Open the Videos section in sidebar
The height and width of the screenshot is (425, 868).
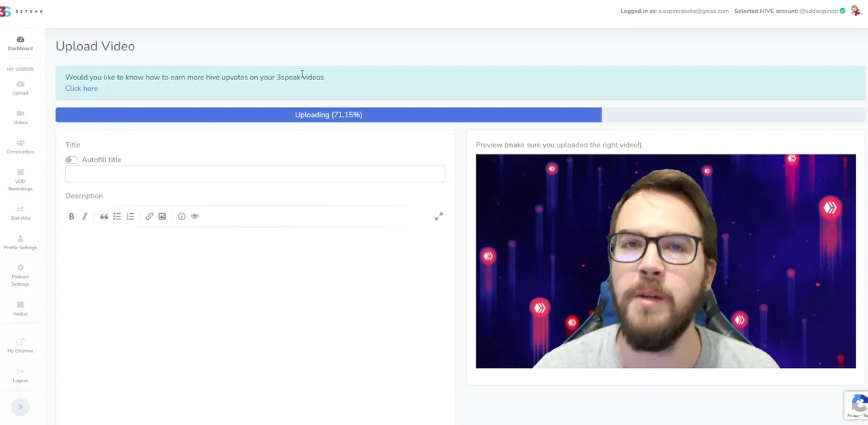click(x=20, y=117)
